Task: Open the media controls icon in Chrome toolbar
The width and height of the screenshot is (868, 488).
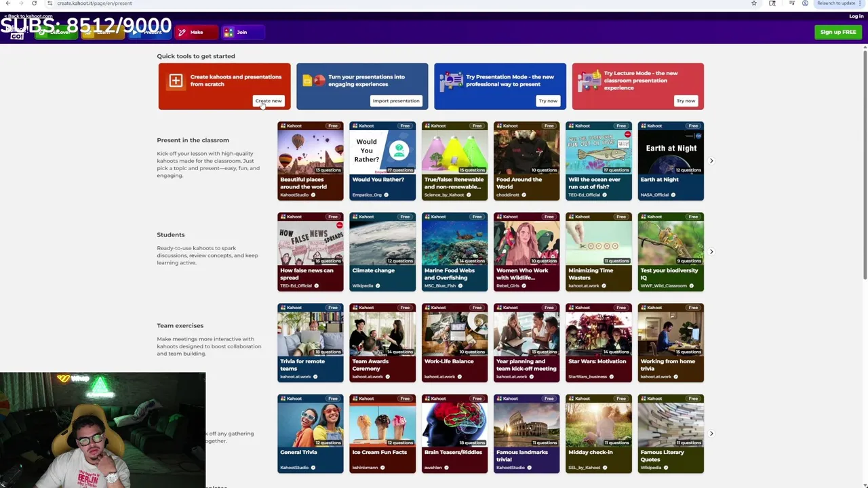Action: (791, 3)
